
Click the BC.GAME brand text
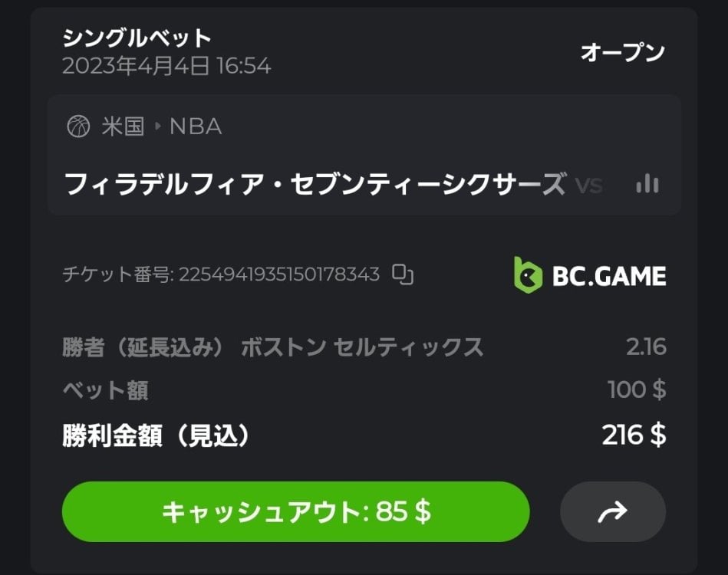click(609, 275)
